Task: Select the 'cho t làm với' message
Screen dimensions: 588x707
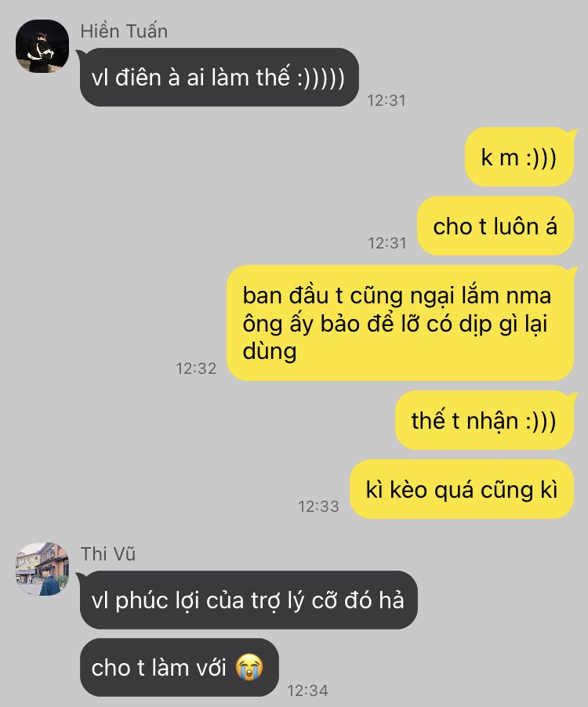Action: (179, 667)
